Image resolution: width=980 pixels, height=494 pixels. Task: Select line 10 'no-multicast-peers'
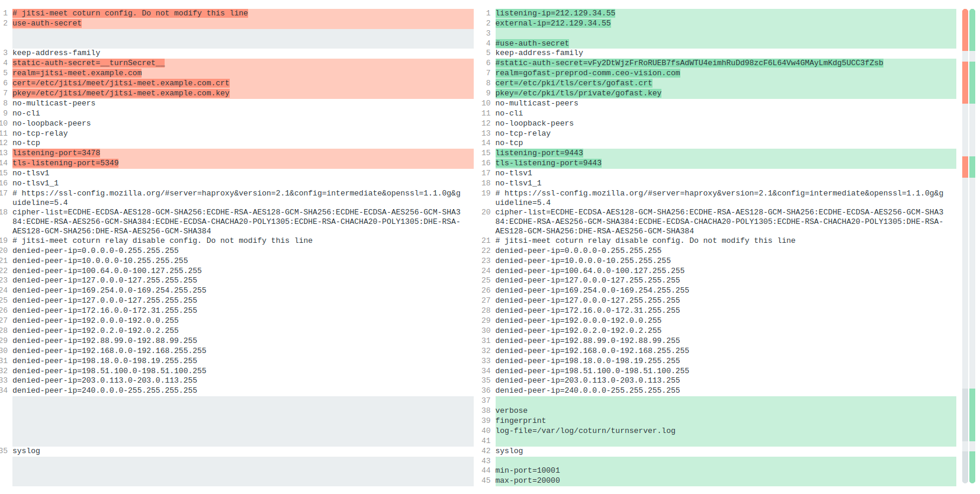[x=537, y=103]
